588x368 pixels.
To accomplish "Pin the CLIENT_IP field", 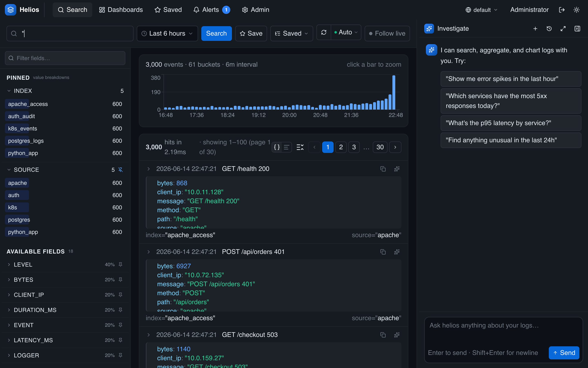I will click(x=120, y=295).
